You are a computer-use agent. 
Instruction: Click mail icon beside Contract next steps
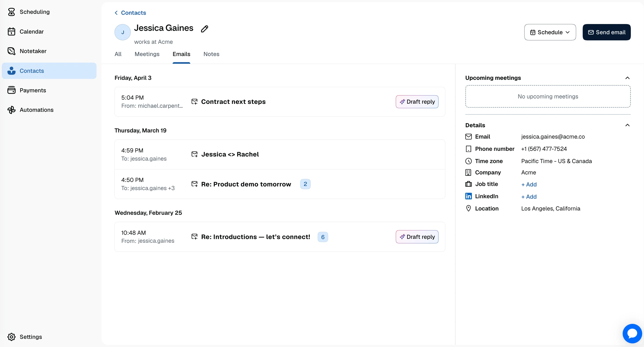(194, 102)
